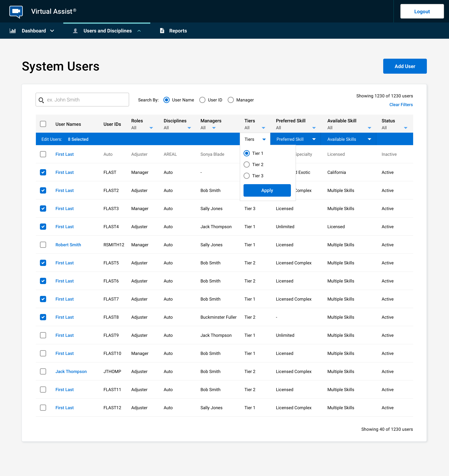This screenshot has height=476, width=449.
Task: Click the Dashboard bar chart icon
Action: [13, 31]
